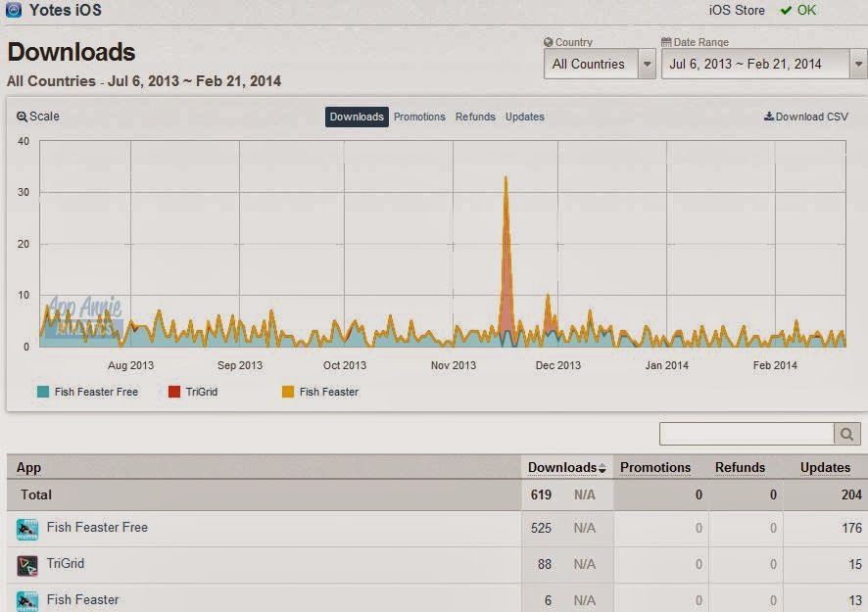Screen dimensions: 868x612
Task: Switch to the Updates chart tab
Action: click(x=524, y=117)
